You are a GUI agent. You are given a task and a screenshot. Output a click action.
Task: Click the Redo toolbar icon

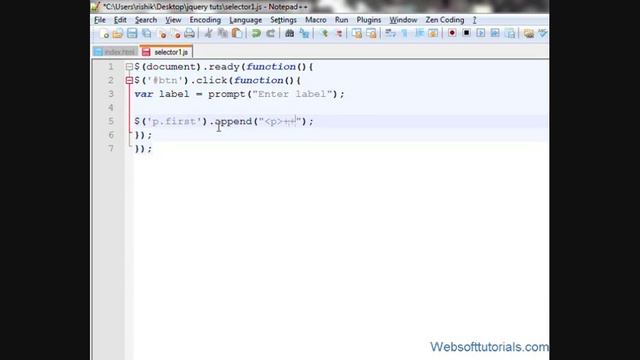pyautogui.click(x=270, y=33)
